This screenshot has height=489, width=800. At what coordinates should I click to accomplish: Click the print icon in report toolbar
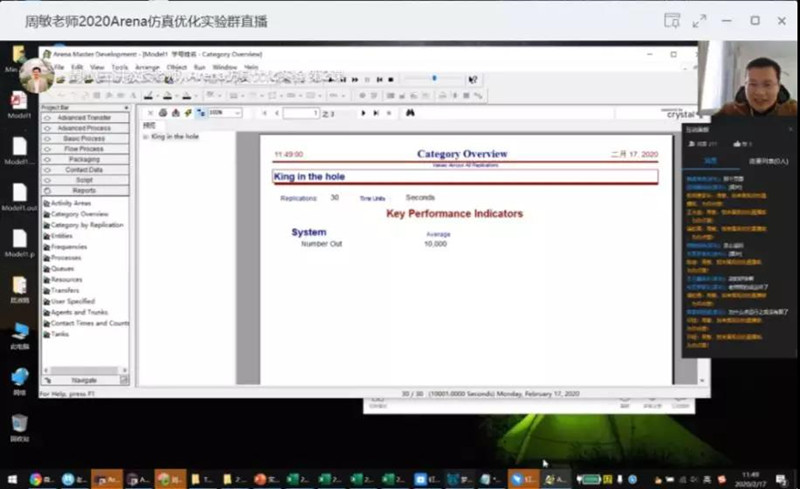163,113
